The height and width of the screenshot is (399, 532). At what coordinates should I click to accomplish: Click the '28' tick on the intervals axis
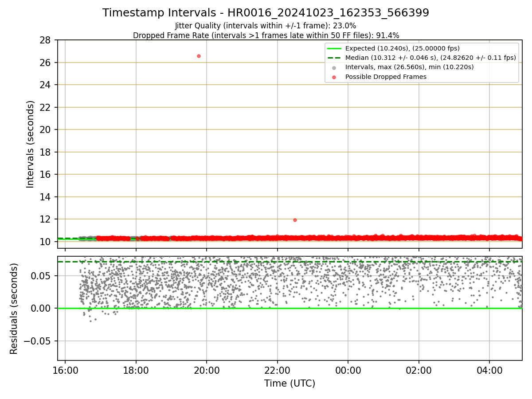[x=45, y=40]
